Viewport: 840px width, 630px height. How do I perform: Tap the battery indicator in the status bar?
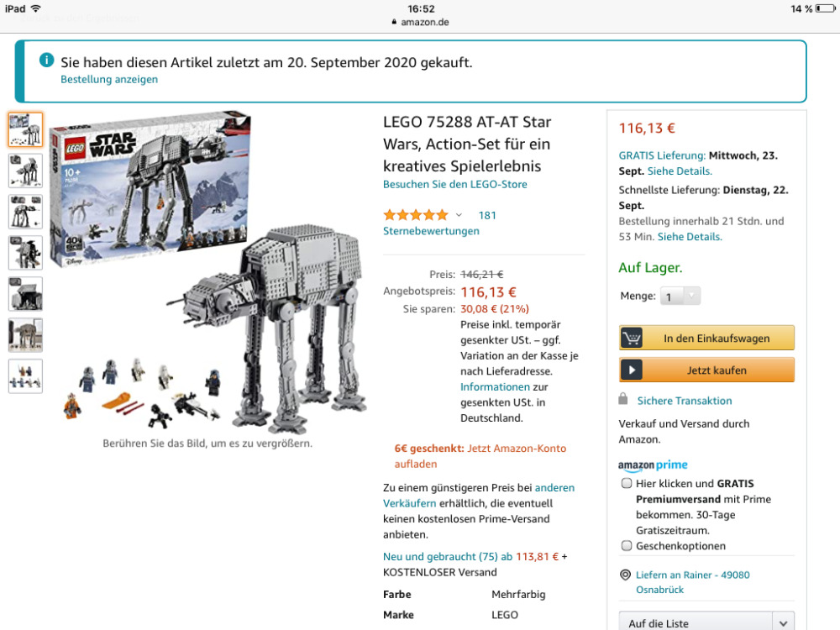point(826,8)
